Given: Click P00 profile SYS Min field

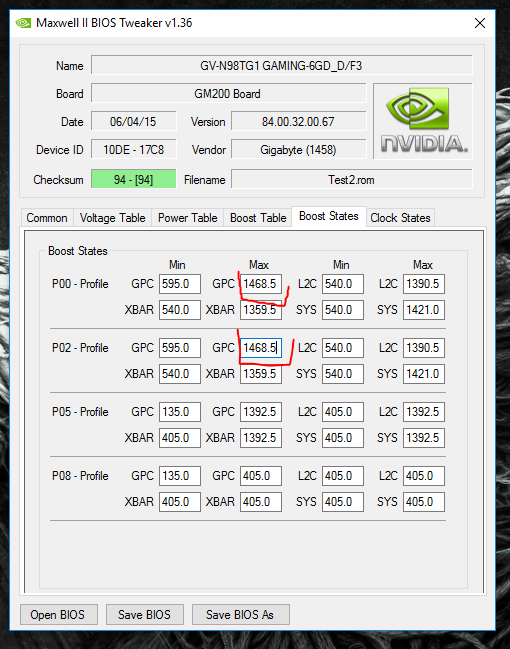Looking at the screenshot, I should [x=343, y=310].
